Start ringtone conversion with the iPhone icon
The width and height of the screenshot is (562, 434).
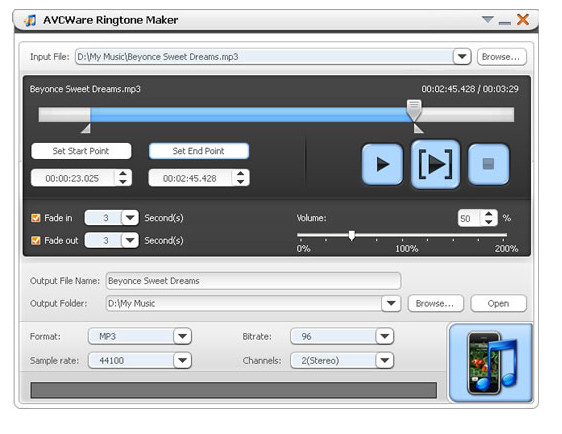491,362
